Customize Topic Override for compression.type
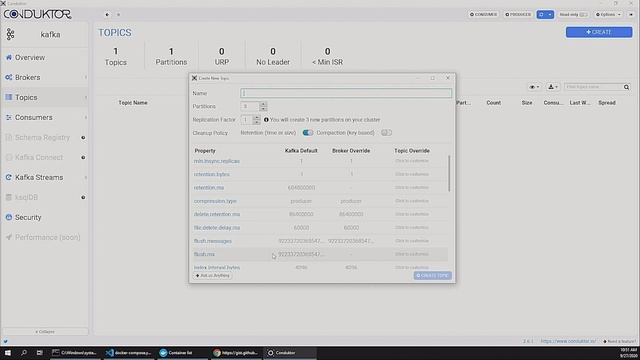640x360 pixels. tap(412, 201)
